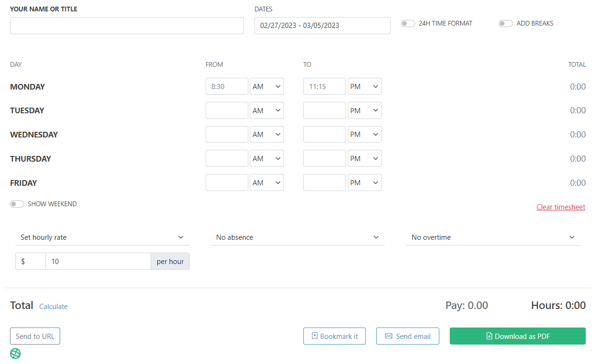The width and height of the screenshot is (609, 364).
Task: Click the Your Name or Title field
Action: pyautogui.click(x=127, y=26)
